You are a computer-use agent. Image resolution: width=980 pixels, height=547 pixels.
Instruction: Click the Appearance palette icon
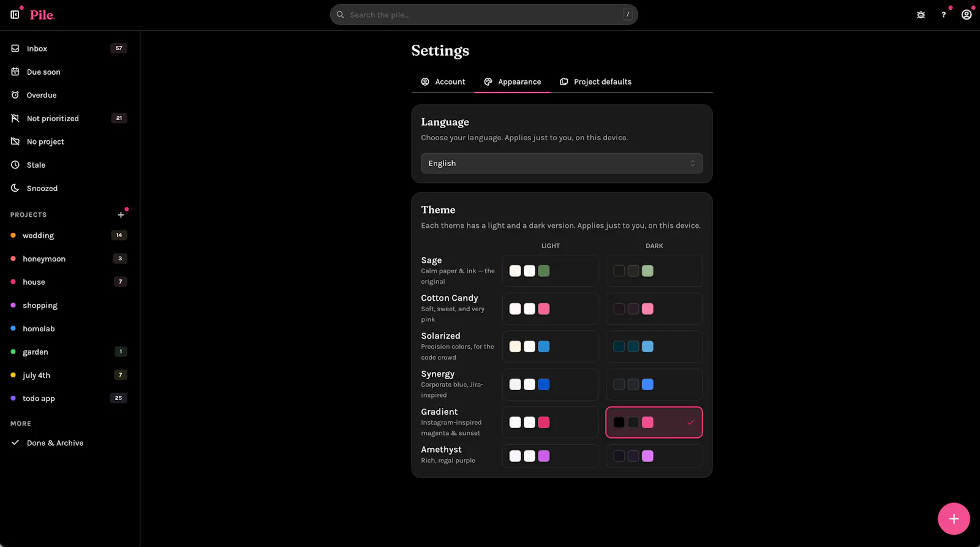[488, 81]
